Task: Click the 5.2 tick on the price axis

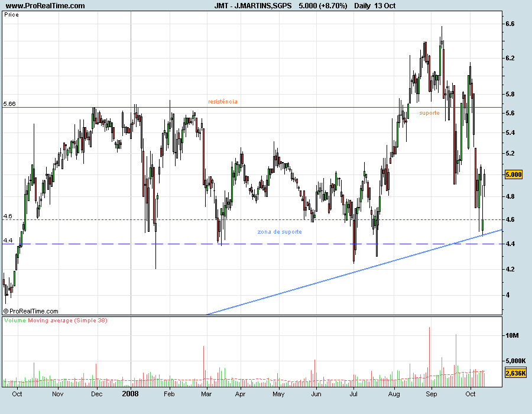Action: click(x=510, y=153)
